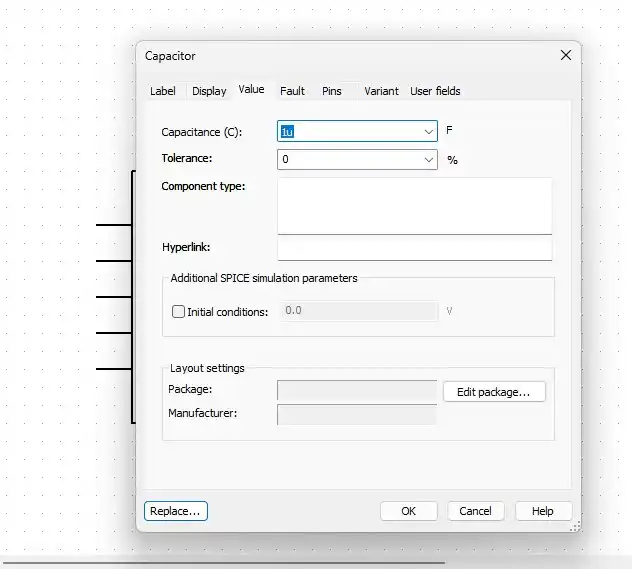632x569 pixels.
Task: Go to the Fault tab
Action: click(x=292, y=91)
